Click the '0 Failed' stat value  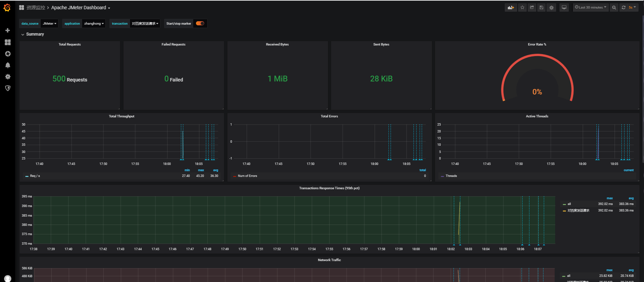click(x=174, y=79)
